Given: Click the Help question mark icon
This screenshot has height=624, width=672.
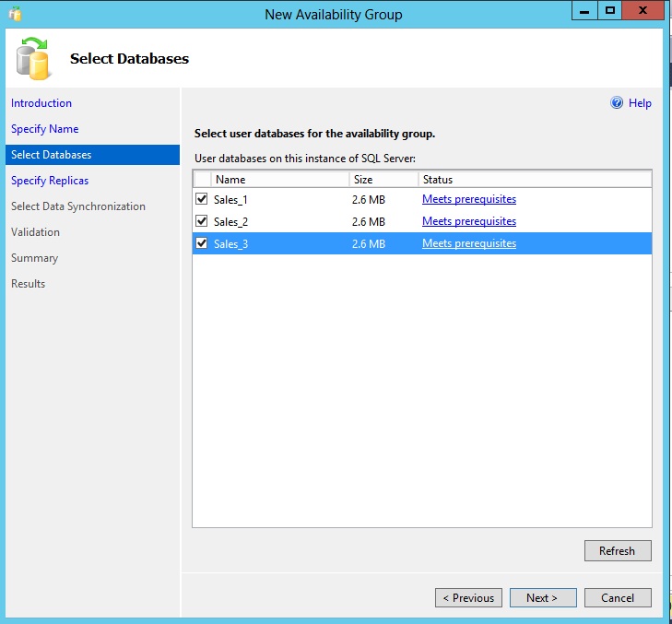Looking at the screenshot, I should coord(617,103).
